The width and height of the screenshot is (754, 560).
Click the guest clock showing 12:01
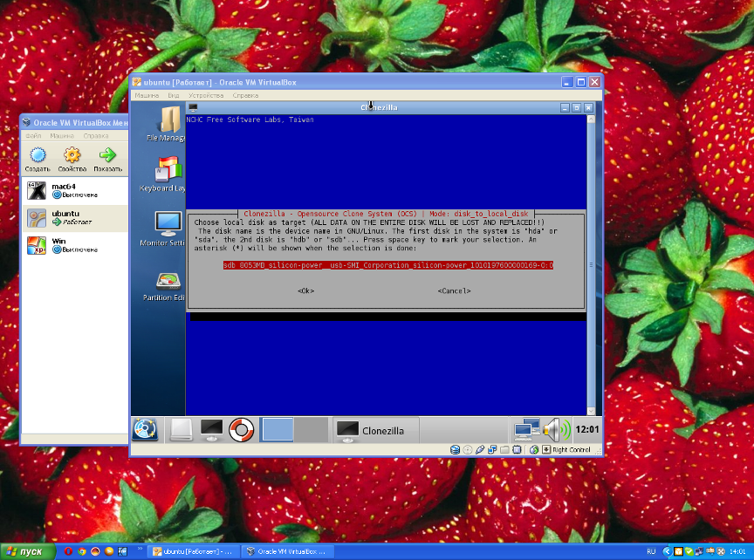pyautogui.click(x=587, y=429)
